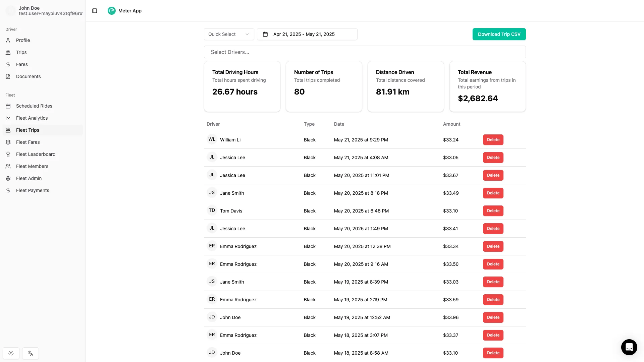Select the Scheduled Rides sidebar icon
This screenshot has width=644, height=362.
tap(8, 106)
